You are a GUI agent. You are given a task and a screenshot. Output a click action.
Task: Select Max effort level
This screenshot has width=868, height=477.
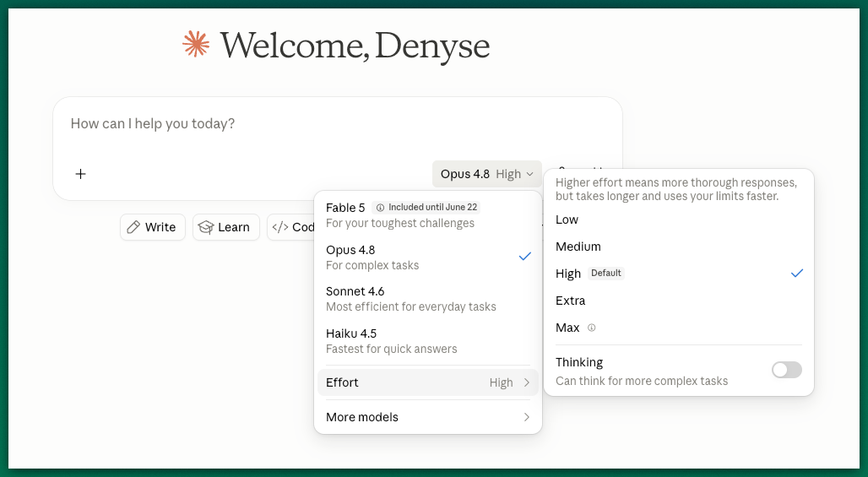[x=679, y=328]
